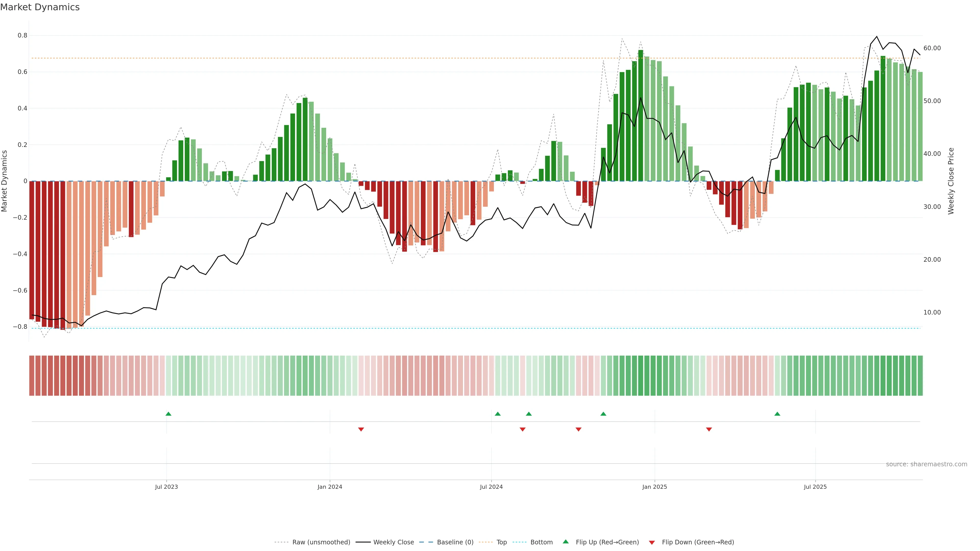
Task: Hide the Top threshold line via legend
Action: coord(501,542)
